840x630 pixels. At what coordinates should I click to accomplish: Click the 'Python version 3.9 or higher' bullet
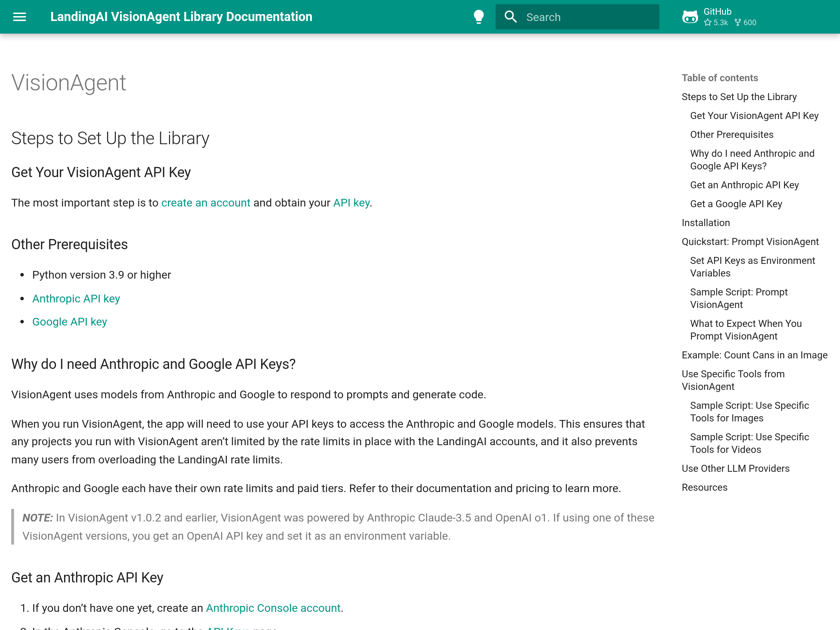102,275
